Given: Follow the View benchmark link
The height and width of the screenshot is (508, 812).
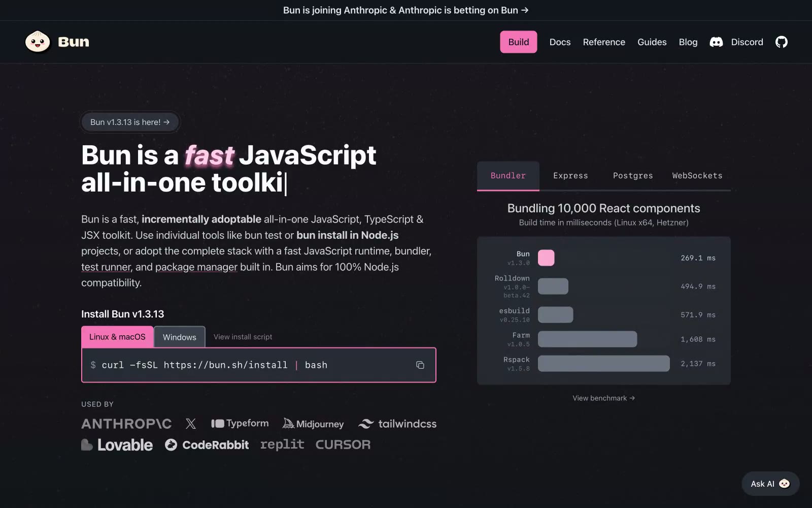Looking at the screenshot, I should click(x=603, y=398).
